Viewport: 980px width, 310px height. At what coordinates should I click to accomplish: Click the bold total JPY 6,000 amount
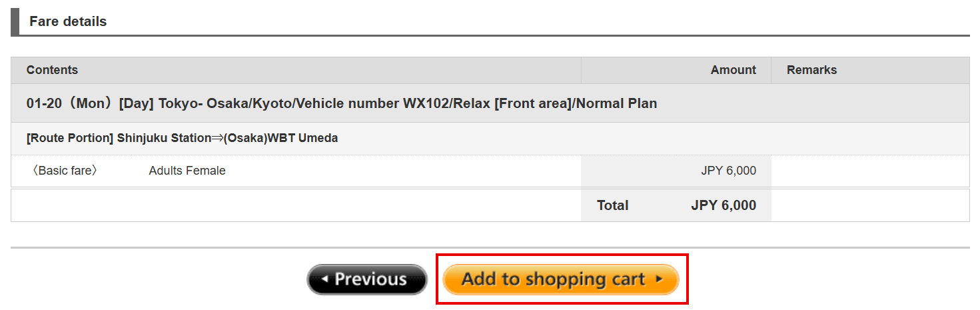click(x=723, y=205)
